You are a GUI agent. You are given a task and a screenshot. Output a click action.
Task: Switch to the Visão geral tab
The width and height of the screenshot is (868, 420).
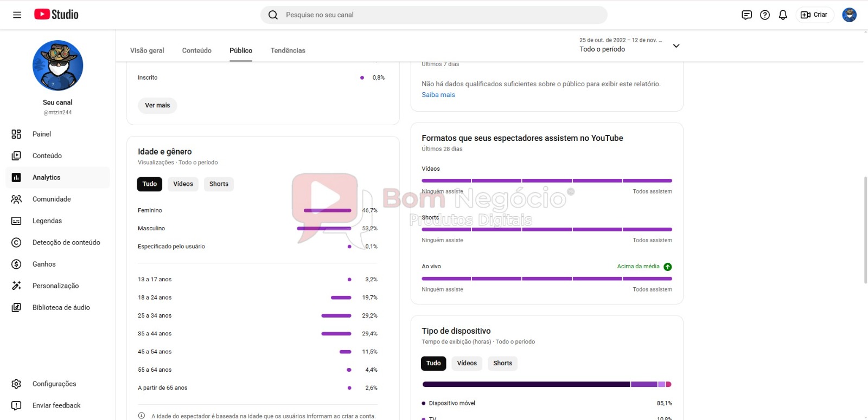pos(147,50)
